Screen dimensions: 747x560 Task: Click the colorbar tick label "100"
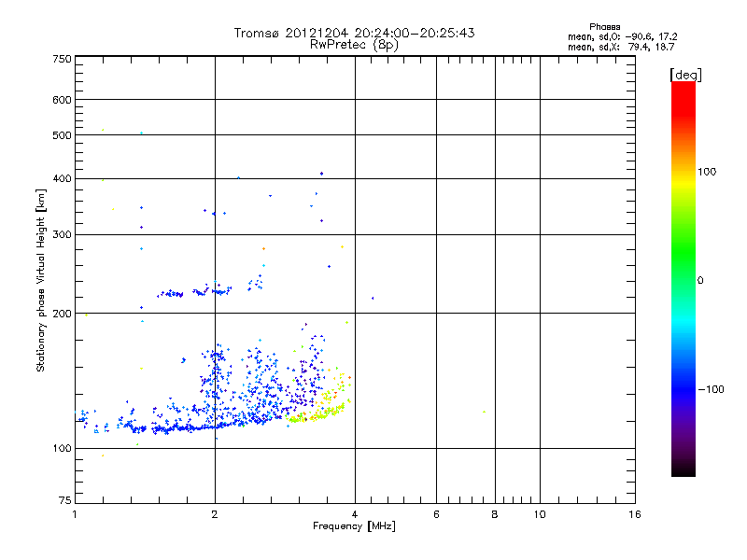coord(707,172)
